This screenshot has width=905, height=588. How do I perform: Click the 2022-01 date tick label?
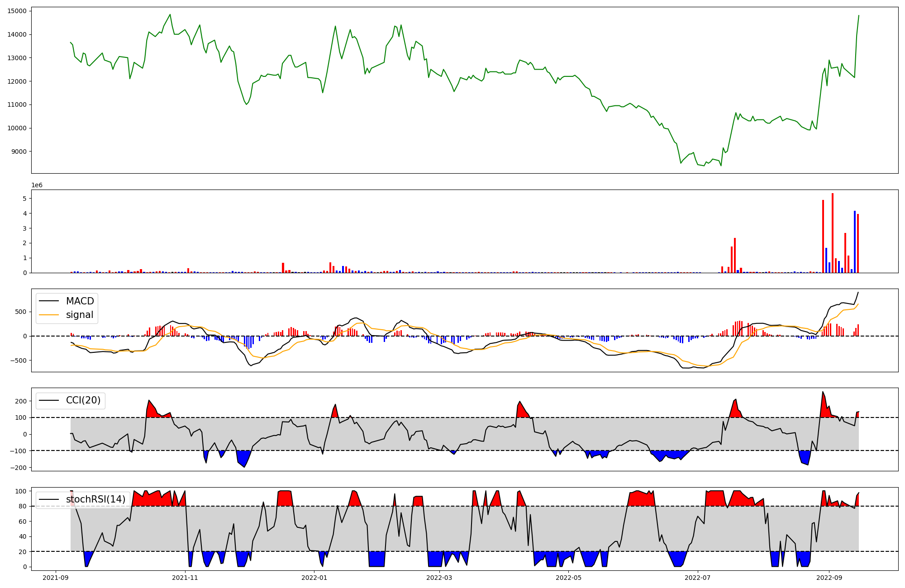pyautogui.click(x=314, y=578)
